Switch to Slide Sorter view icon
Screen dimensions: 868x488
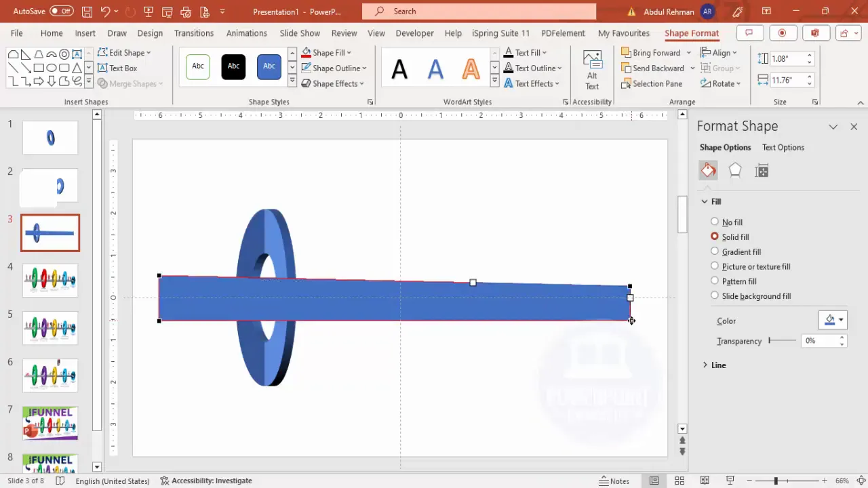pos(680,481)
